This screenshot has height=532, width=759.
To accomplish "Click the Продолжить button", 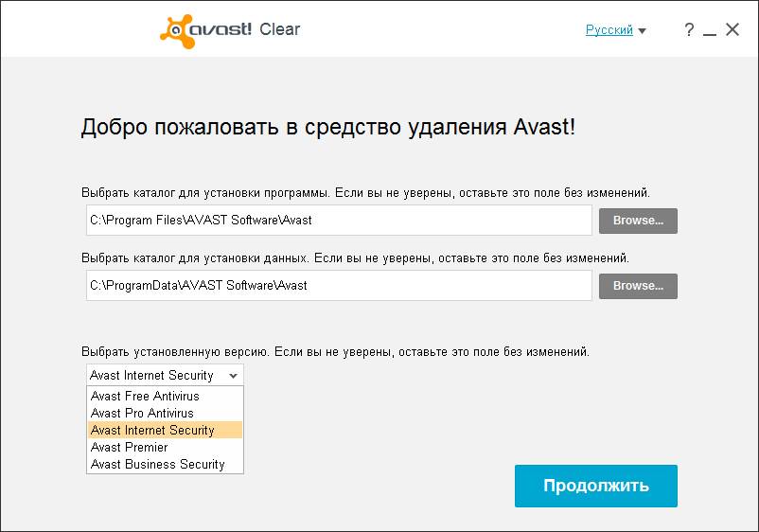I will point(596,486).
